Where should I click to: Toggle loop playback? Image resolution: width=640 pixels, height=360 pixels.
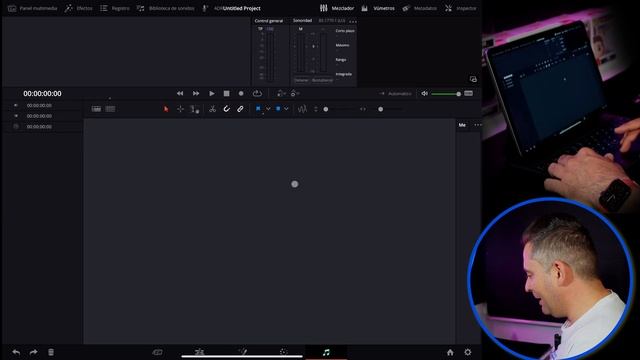pos(257,93)
